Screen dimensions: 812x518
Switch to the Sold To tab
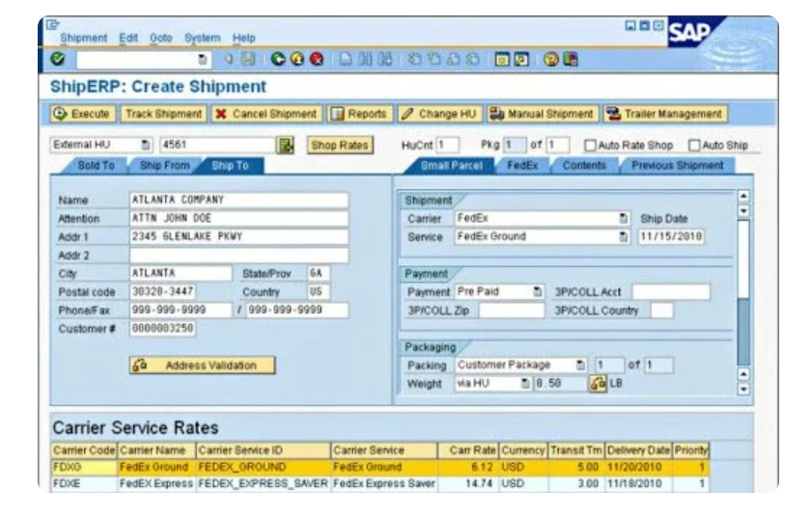tap(96, 166)
